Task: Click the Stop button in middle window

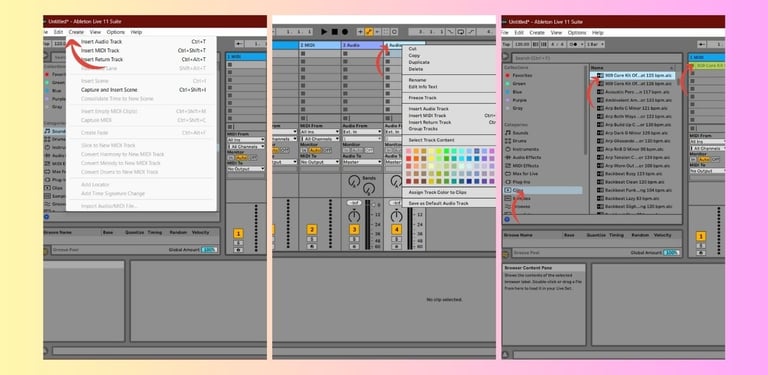Action: click(x=335, y=31)
